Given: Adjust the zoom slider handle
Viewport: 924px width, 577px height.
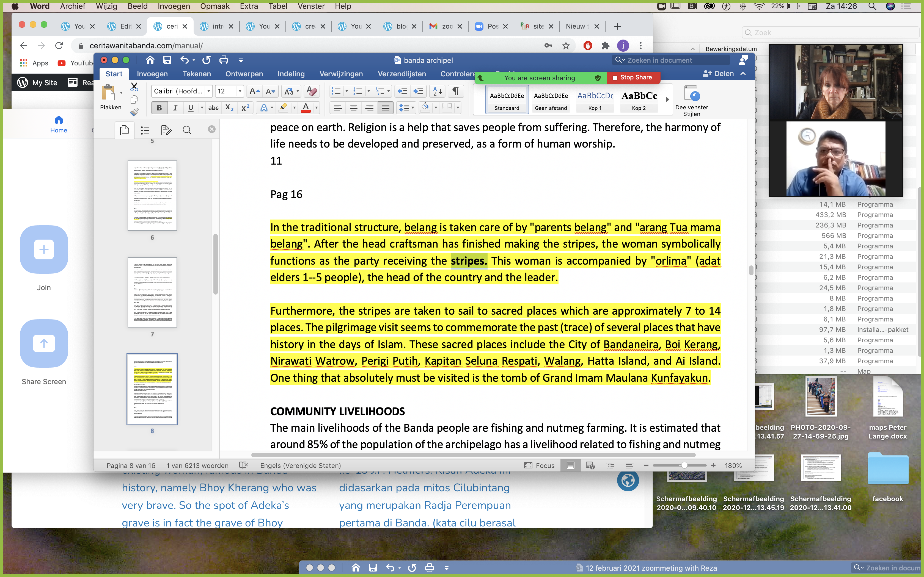Looking at the screenshot, I should click(x=684, y=465).
